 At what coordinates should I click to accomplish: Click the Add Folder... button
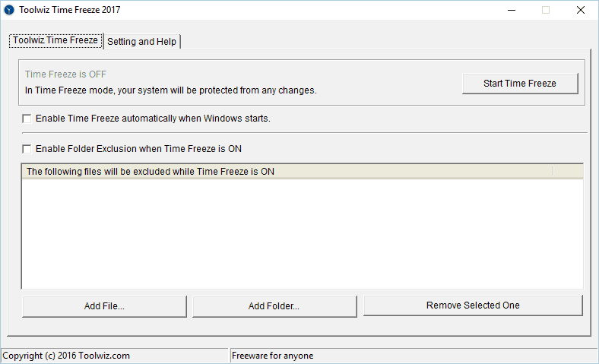pyautogui.click(x=274, y=306)
